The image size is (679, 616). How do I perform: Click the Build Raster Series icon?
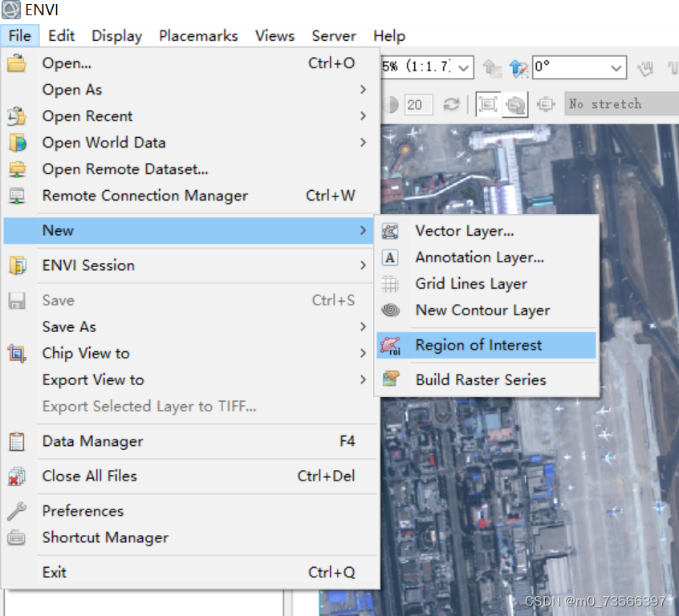tap(390, 379)
